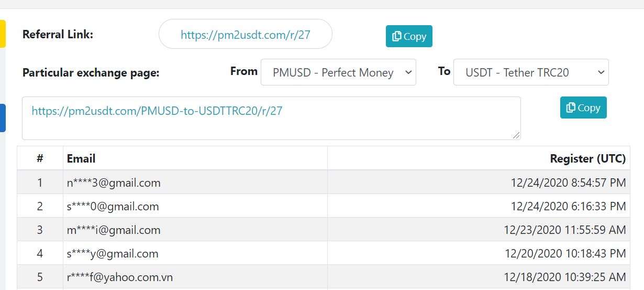Click the blue sidebar tab on left edge
The width and height of the screenshot is (644, 290).
pyautogui.click(x=3, y=118)
